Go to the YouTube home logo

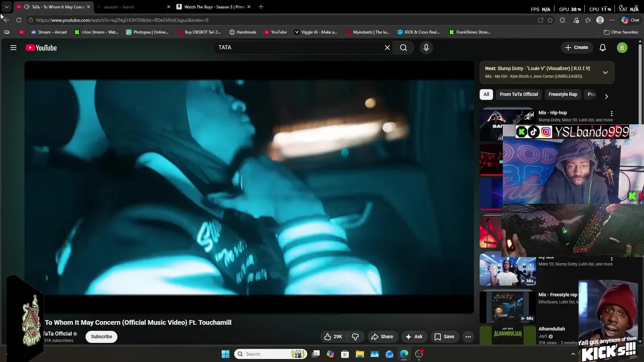41,48
